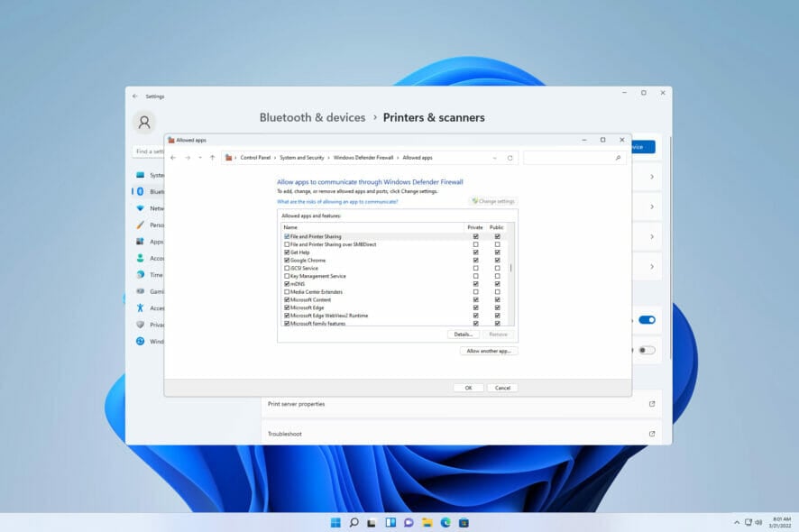Expand chevron after System and Security breadcrumb

[x=328, y=158]
